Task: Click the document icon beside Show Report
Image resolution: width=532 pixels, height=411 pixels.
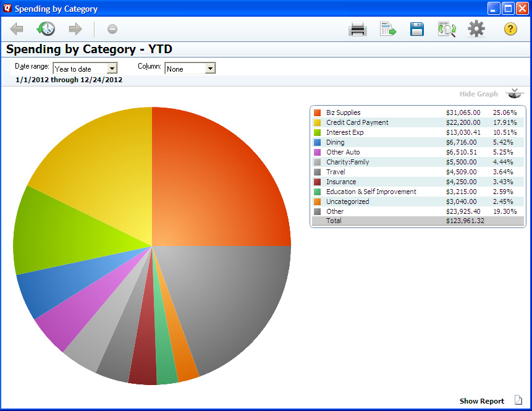Action: pos(518,400)
